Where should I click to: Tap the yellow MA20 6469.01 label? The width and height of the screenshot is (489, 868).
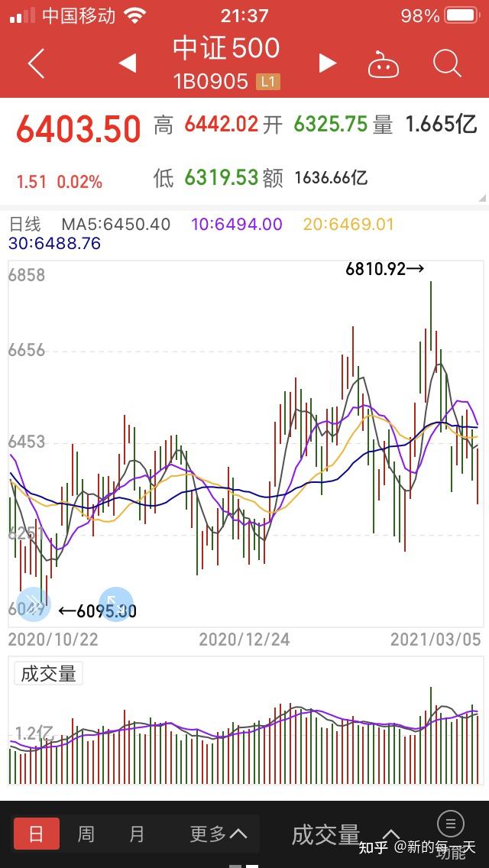[348, 224]
